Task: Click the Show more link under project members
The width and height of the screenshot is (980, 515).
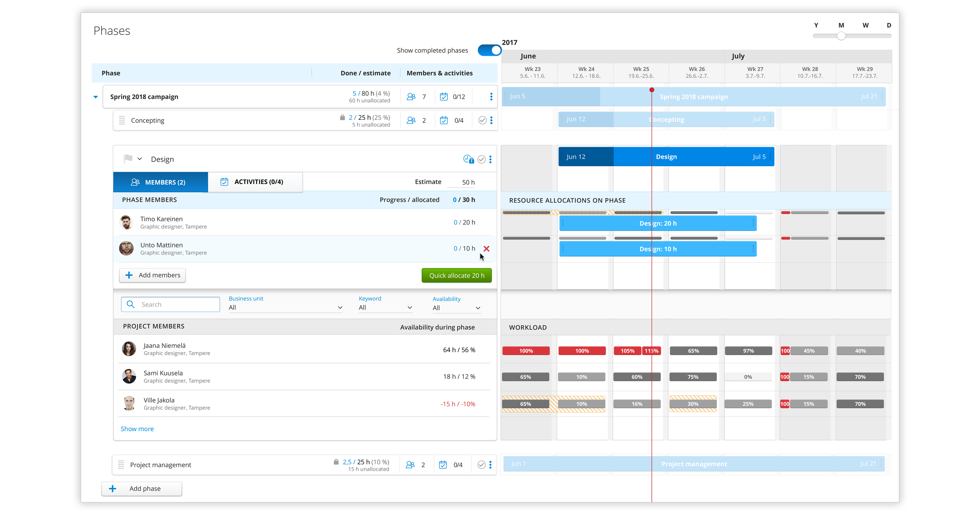Action: coord(137,429)
